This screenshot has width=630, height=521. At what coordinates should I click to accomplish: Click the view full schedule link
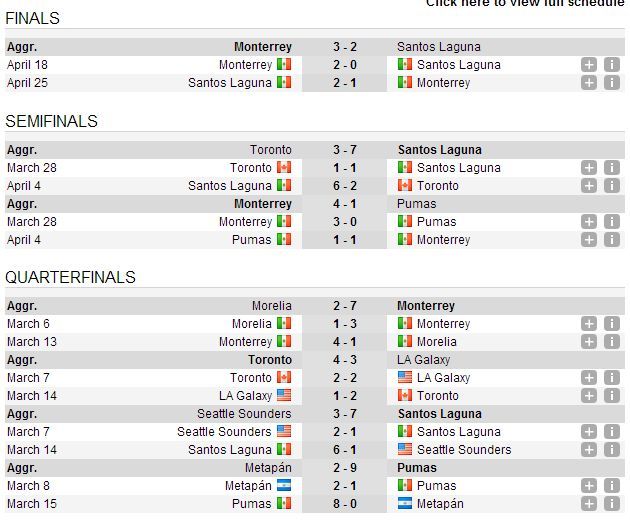(525, 3)
